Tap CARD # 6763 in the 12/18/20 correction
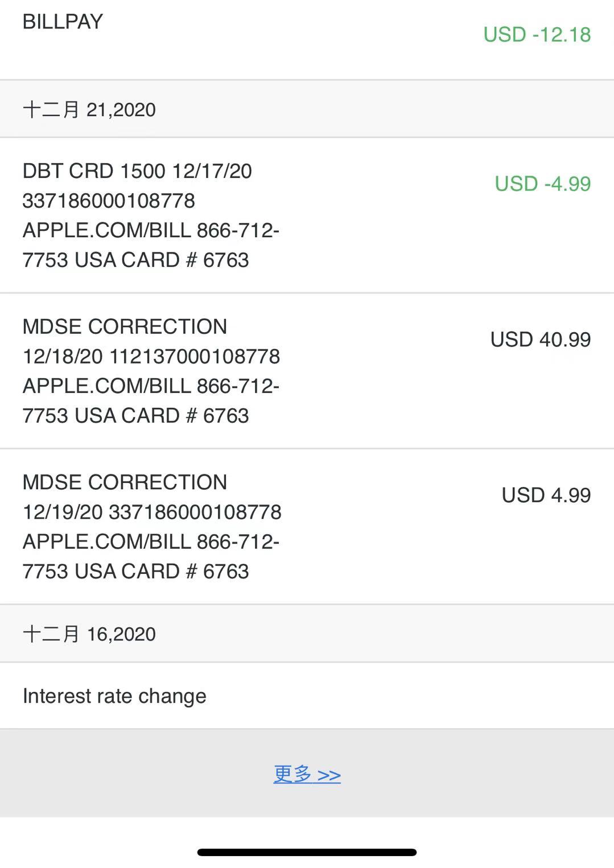The height and width of the screenshot is (868, 614). [x=185, y=416]
